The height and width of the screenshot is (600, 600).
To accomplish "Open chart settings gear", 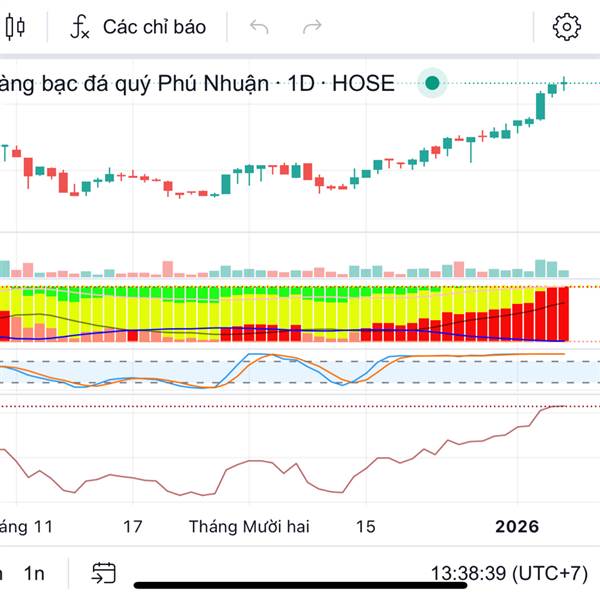I will tap(567, 27).
